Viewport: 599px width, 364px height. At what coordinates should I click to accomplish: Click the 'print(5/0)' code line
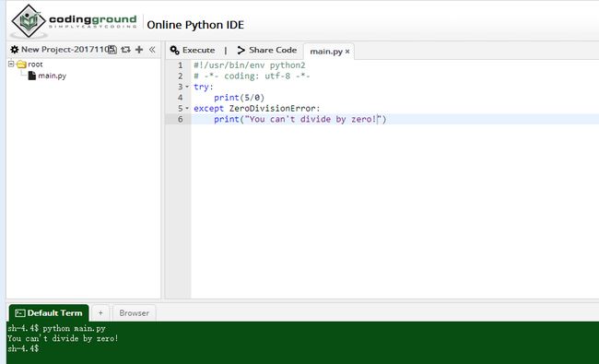tap(240, 98)
